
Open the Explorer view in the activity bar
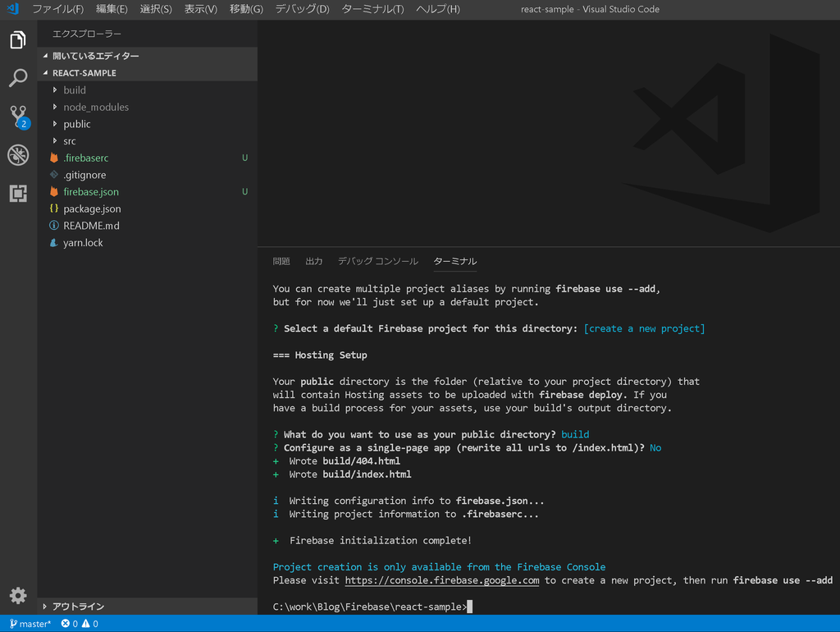pos(18,39)
